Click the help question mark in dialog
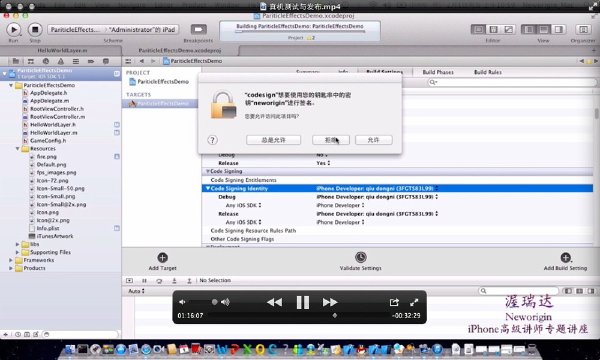The width and height of the screenshot is (600, 360). (x=212, y=140)
